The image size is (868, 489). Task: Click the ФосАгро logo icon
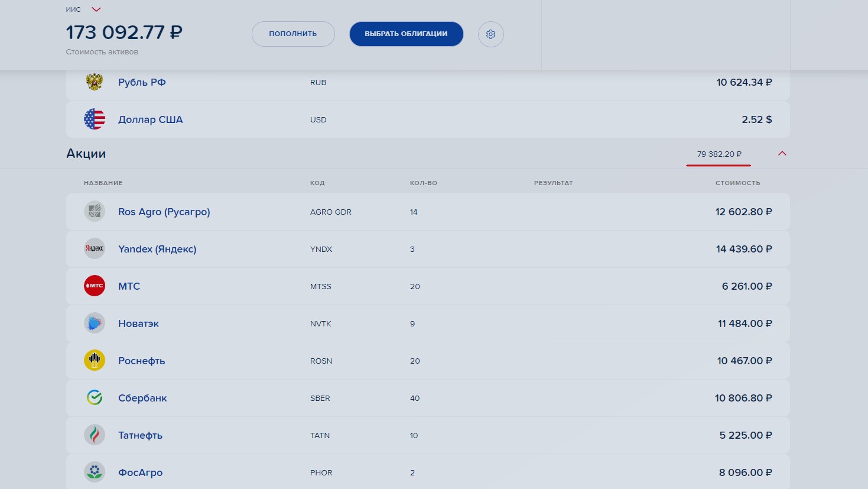[95, 472]
